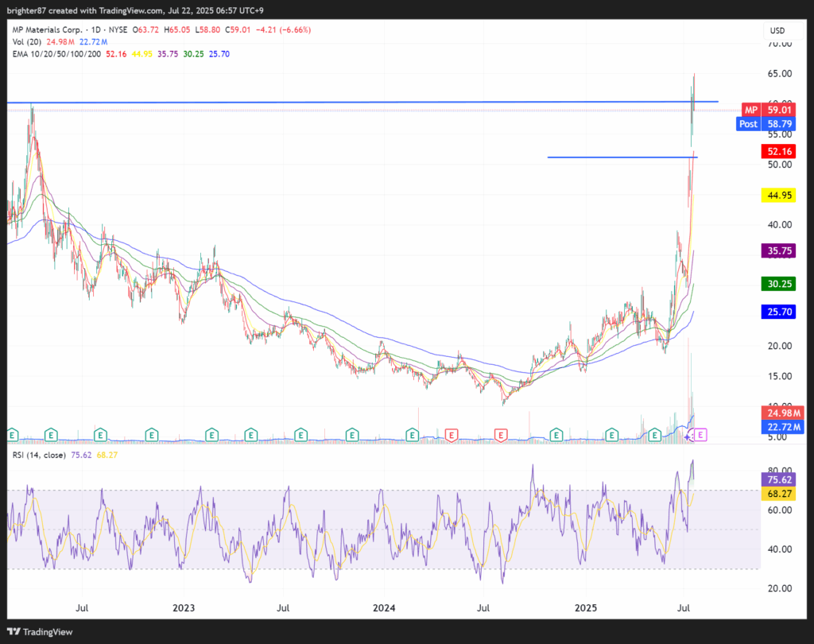The width and height of the screenshot is (814, 644).
Task: Click the green 30.25 EMA price label
Action: (x=779, y=284)
